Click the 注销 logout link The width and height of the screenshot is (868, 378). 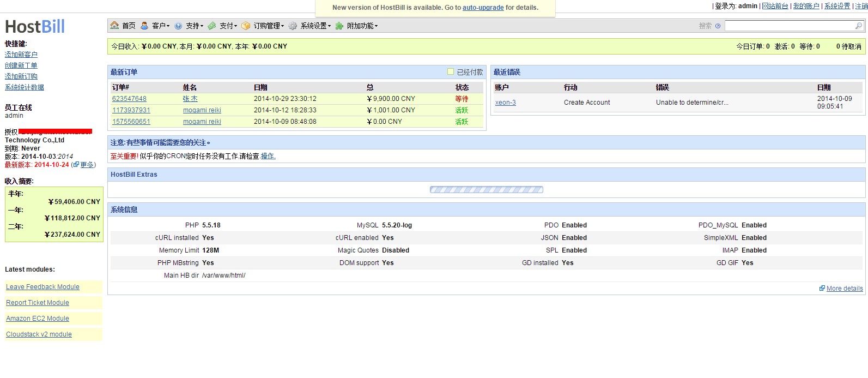[861, 6]
